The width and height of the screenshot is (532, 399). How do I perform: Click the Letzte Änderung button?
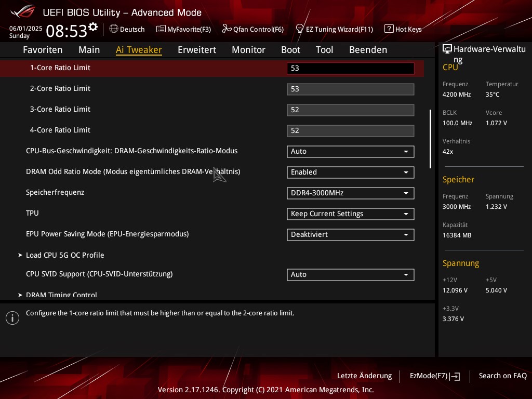364,376
